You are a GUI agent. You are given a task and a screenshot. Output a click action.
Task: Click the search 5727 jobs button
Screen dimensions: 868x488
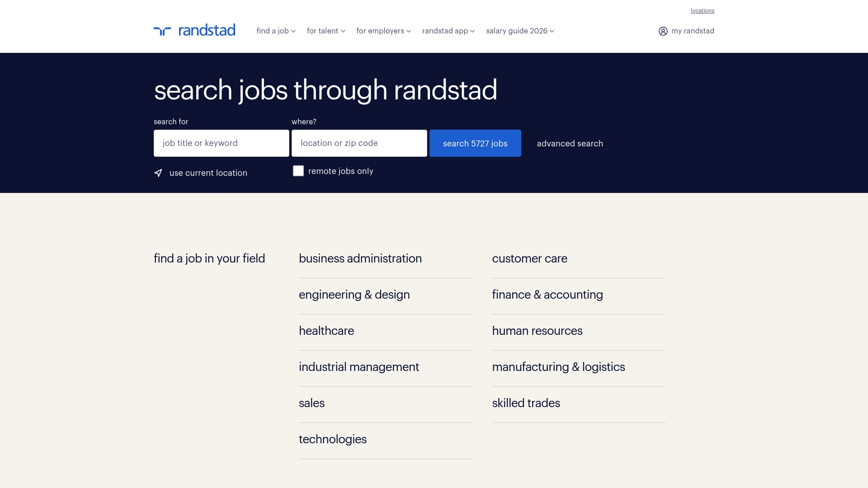[x=475, y=143]
